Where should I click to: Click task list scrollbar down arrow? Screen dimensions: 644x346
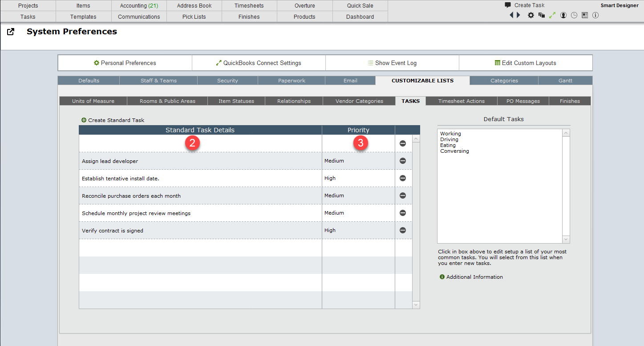[x=416, y=305]
